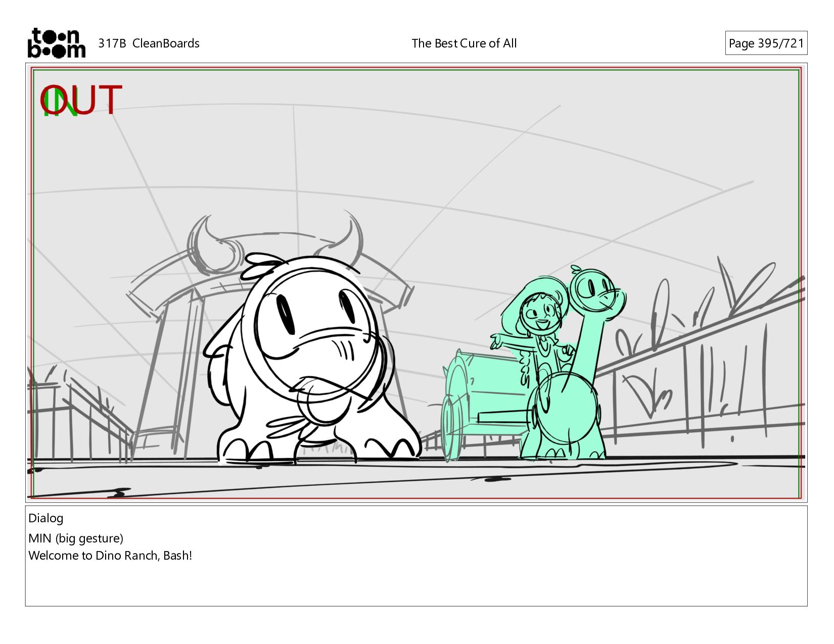Click the 'MIN (big gesture)' line

[x=76, y=538]
